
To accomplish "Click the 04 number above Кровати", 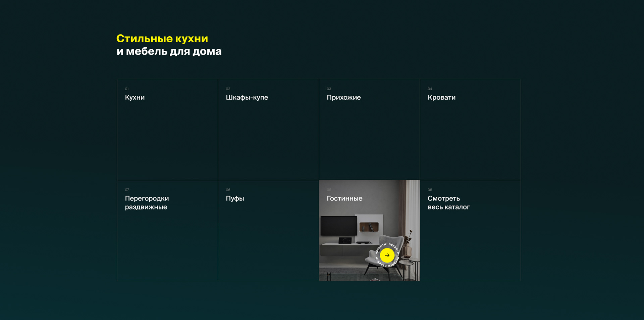I will [430, 89].
